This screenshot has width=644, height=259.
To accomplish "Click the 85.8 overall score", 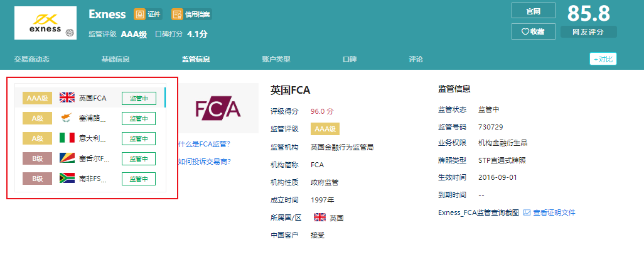I will click(588, 14).
